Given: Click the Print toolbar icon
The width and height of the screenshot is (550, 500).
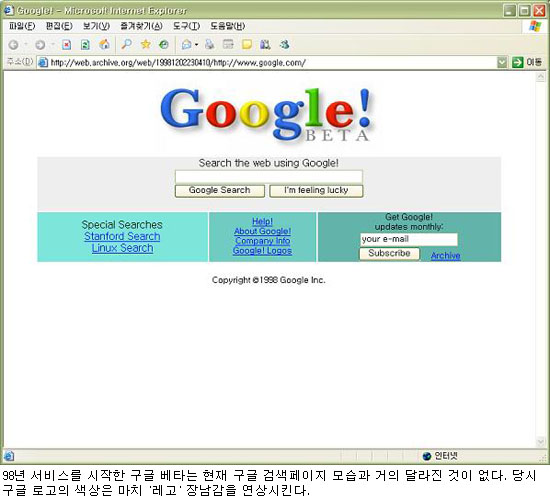Looking at the screenshot, I should [x=209, y=44].
